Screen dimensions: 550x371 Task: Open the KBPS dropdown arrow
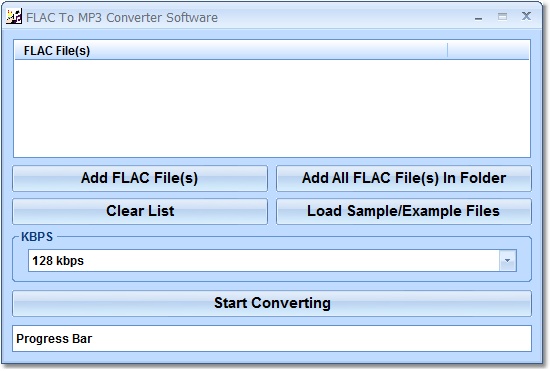pyautogui.click(x=508, y=261)
